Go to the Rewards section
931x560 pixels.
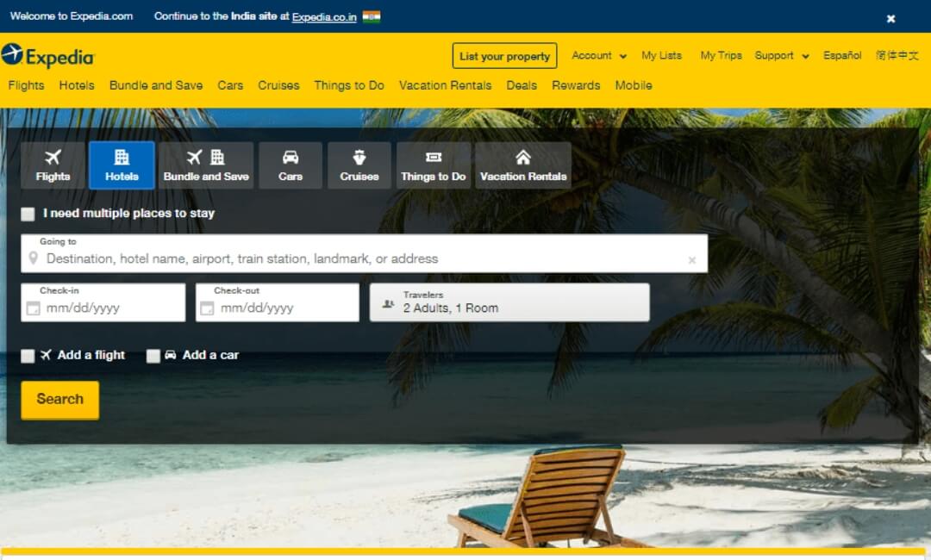[x=576, y=85]
